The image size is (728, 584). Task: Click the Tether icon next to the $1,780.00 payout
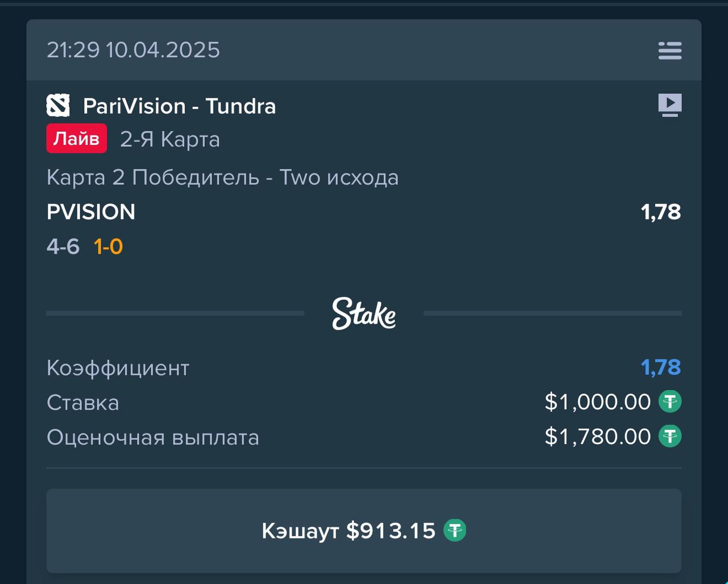tap(670, 437)
